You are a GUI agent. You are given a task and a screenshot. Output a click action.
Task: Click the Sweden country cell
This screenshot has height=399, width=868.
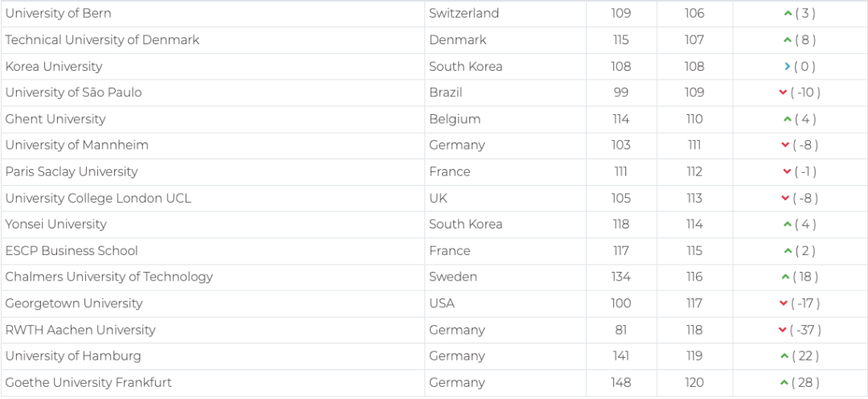pyautogui.click(x=452, y=277)
